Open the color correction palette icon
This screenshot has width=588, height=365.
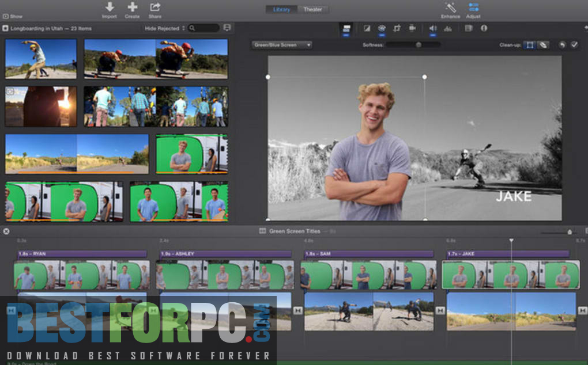(382, 28)
